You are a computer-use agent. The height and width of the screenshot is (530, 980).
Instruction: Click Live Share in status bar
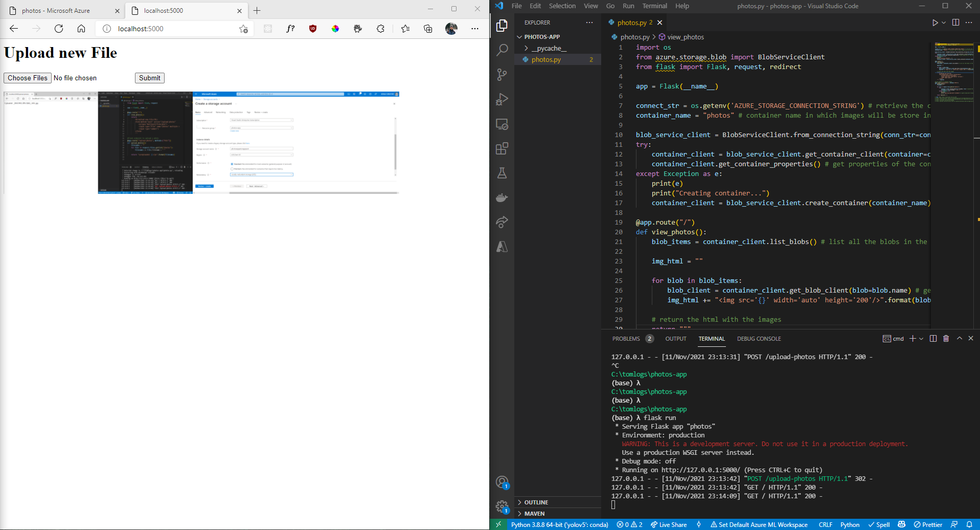(x=668, y=525)
